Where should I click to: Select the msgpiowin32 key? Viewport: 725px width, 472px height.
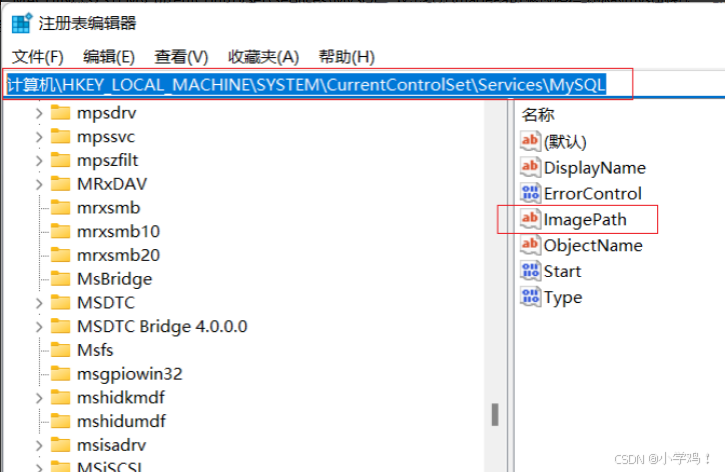pyautogui.click(x=130, y=374)
